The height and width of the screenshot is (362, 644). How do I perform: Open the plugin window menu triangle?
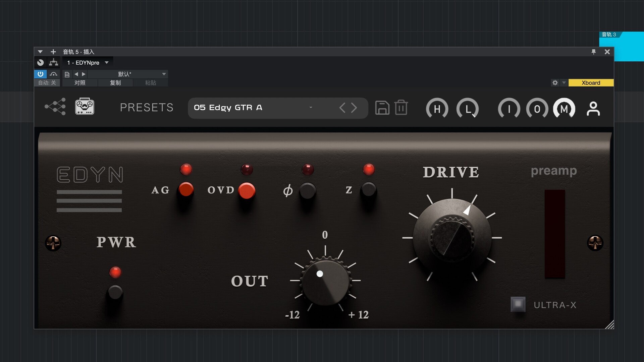coord(40,52)
